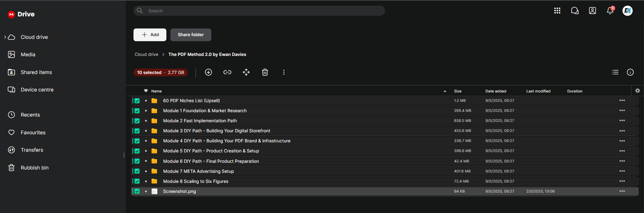Expand the Cloud drive tree chevron
Viewport: 644px width, 213px height.
(5, 37)
